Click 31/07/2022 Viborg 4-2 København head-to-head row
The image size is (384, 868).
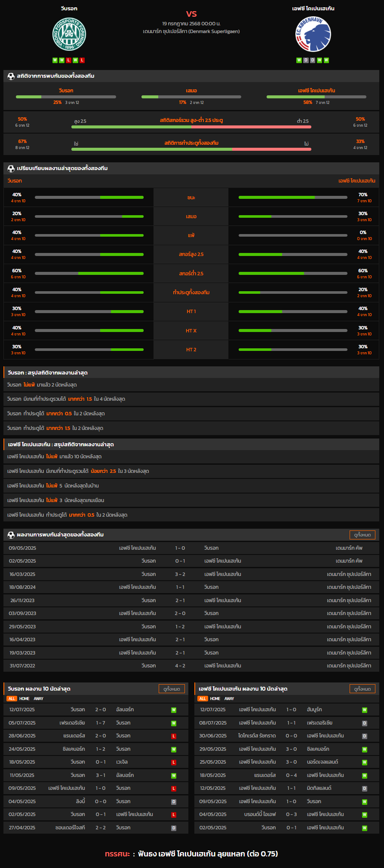coord(191,666)
